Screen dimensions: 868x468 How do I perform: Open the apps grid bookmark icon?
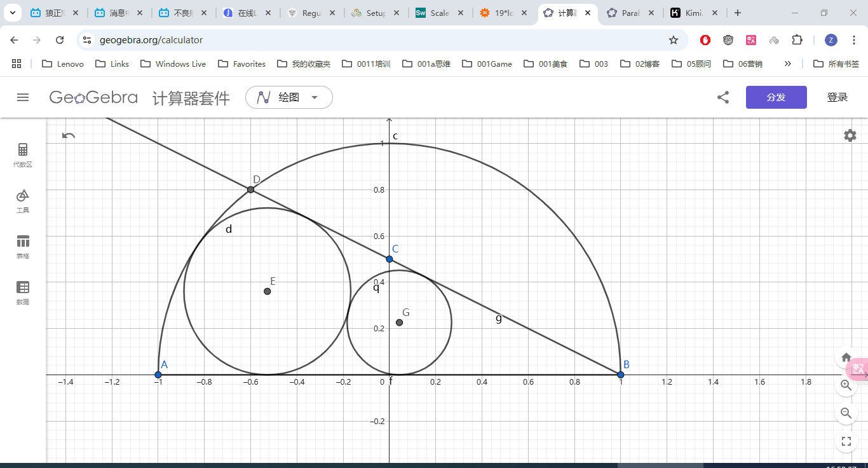coord(17,64)
